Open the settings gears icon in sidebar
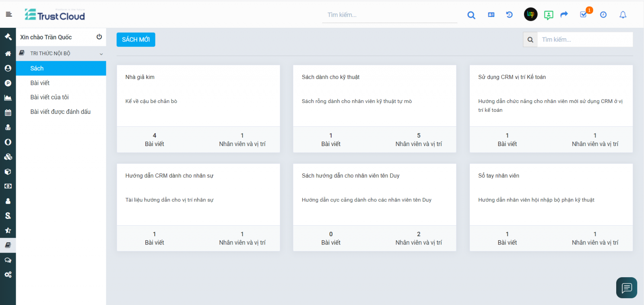The image size is (644, 305). coord(8,275)
